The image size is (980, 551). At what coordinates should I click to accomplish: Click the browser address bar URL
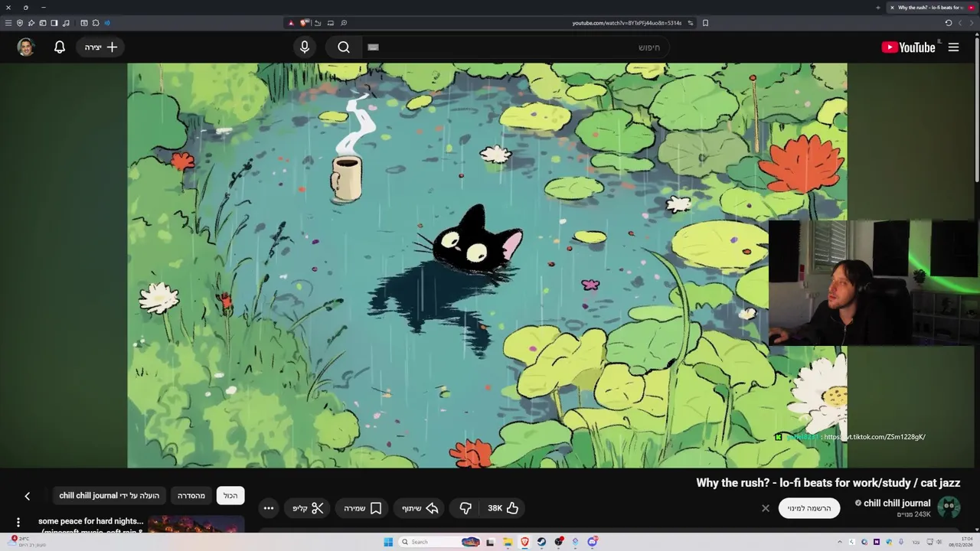point(626,23)
